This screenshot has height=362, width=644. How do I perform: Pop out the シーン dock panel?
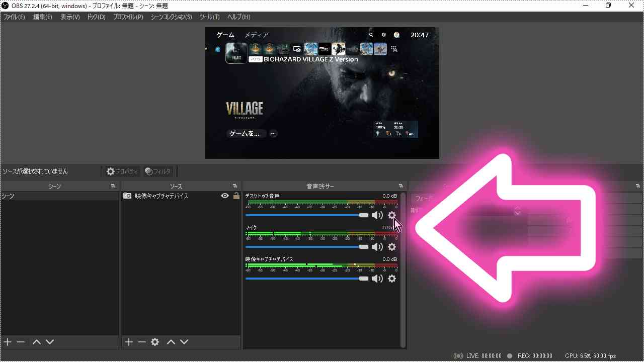pyautogui.click(x=113, y=186)
